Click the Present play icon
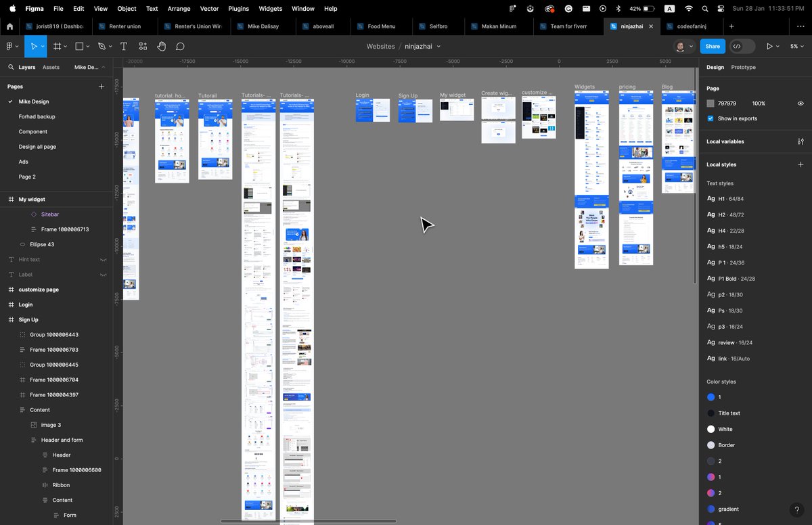Viewport: 812px width, 525px height. point(769,46)
